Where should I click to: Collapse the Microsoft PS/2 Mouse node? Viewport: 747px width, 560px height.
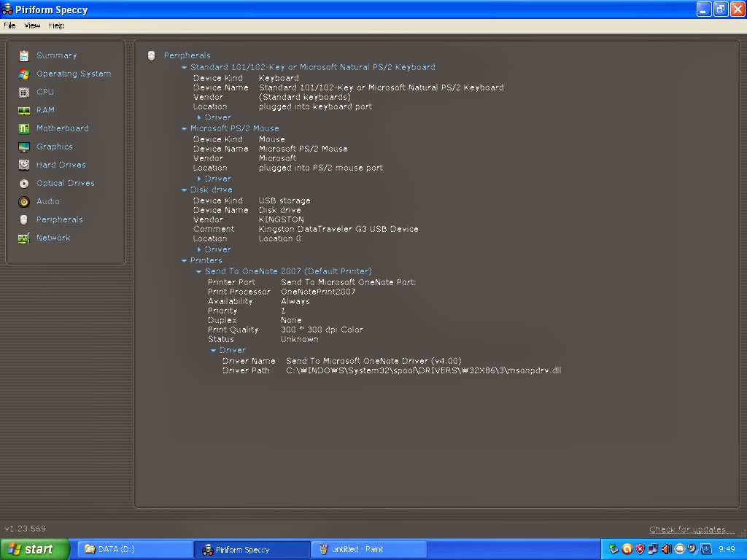click(185, 128)
